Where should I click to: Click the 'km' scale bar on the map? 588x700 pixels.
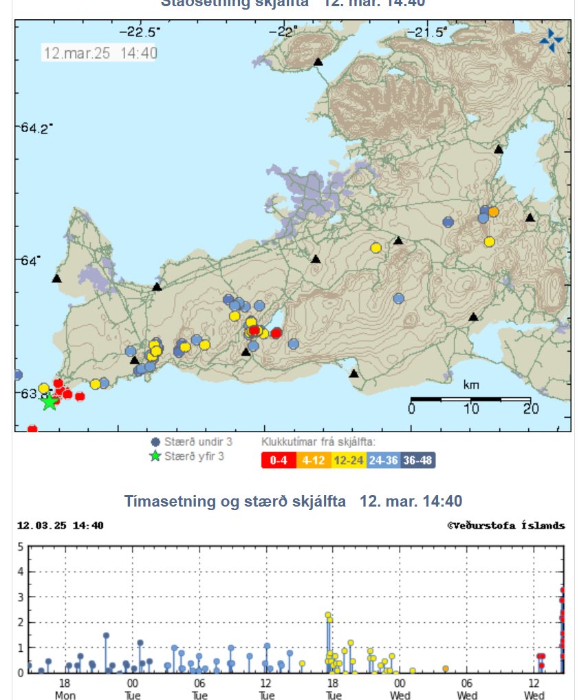(x=470, y=399)
